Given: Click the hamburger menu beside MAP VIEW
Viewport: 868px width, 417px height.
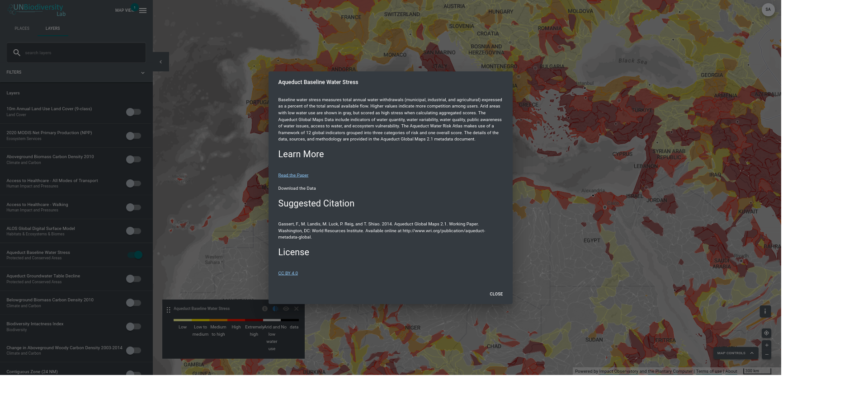Looking at the screenshot, I should pyautogui.click(x=143, y=10).
